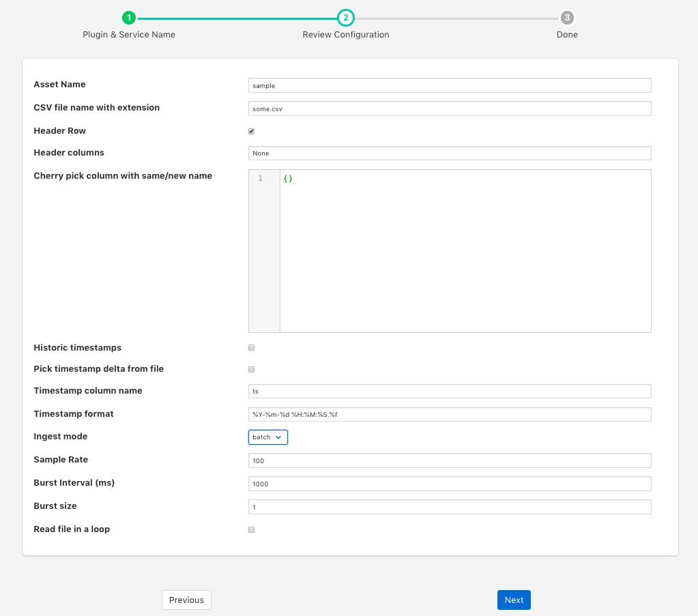Enable the Historic timestamps checkbox
The height and width of the screenshot is (616, 698).
coord(252,348)
